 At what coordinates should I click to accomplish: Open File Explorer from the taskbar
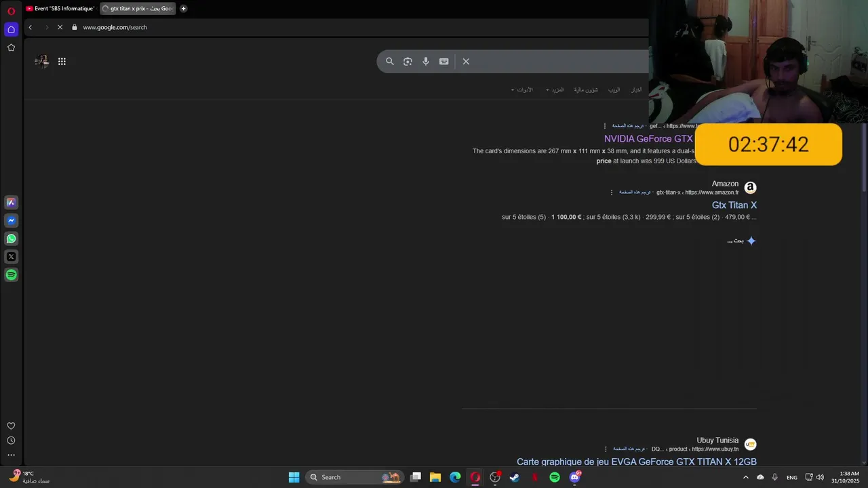tap(435, 477)
